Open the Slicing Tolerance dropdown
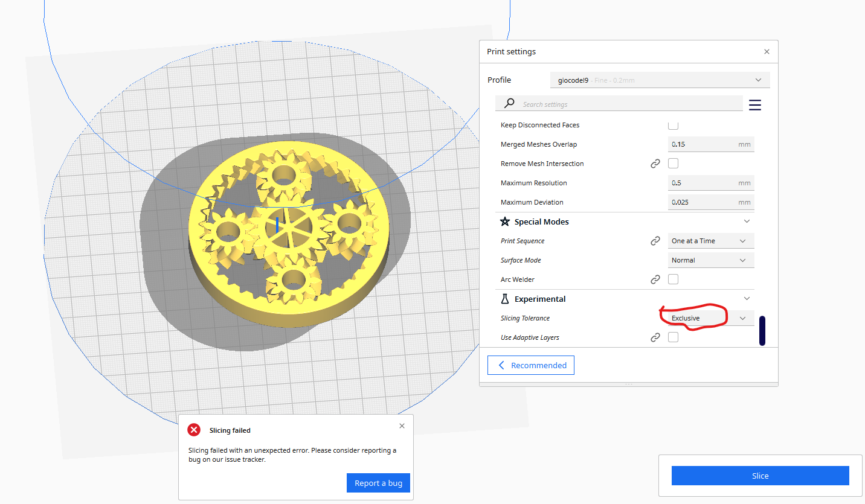 click(x=711, y=318)
